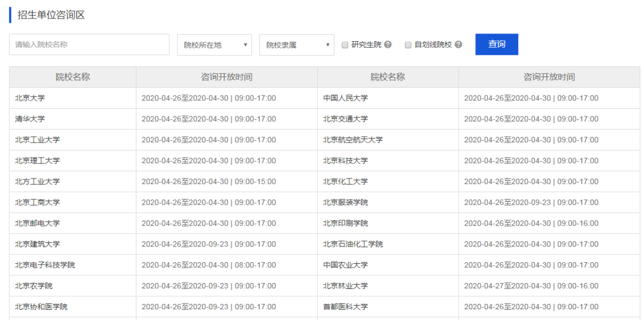The height and width of the screenshot is (320, 644).
Task: Expand the 院校隶属 dropdown
Action: [x=296, y=45]
